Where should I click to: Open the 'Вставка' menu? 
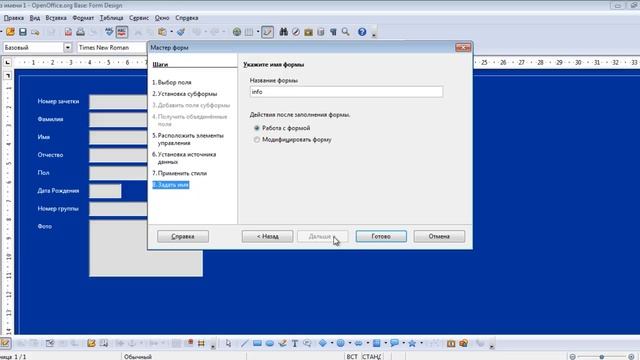point(56,18)
